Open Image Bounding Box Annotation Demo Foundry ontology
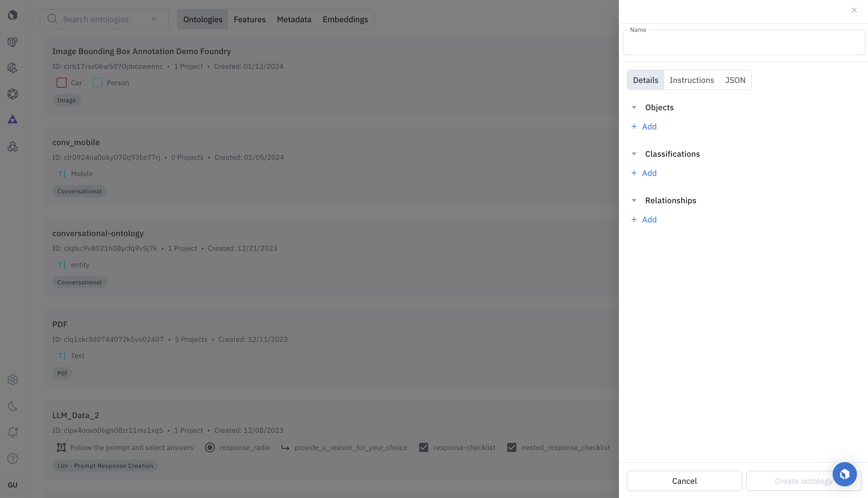 tap(141, 51)
